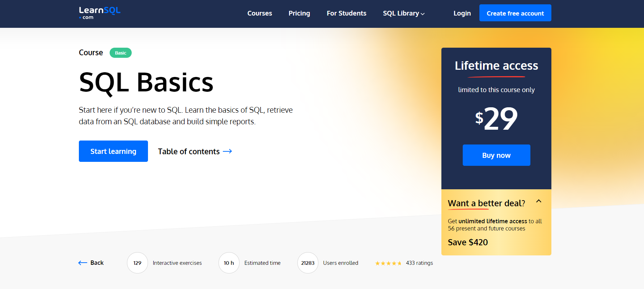Open the Login link
Image resolution: width=644 pixels, height=289 pixels.
[x=462, y=13]
